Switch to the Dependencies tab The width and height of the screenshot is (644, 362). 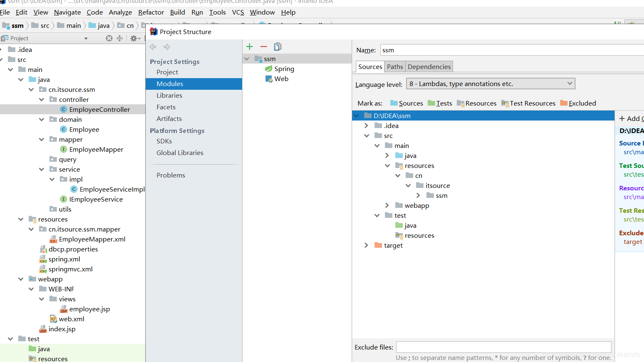429,66
